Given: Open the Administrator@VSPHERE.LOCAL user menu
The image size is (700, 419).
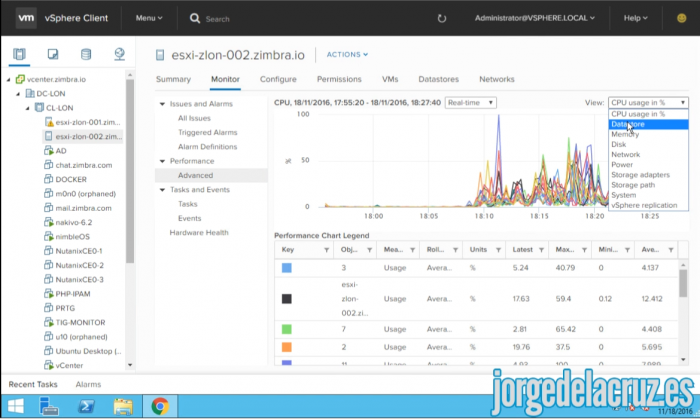Looking at the screenshot, I should (535, 18).
